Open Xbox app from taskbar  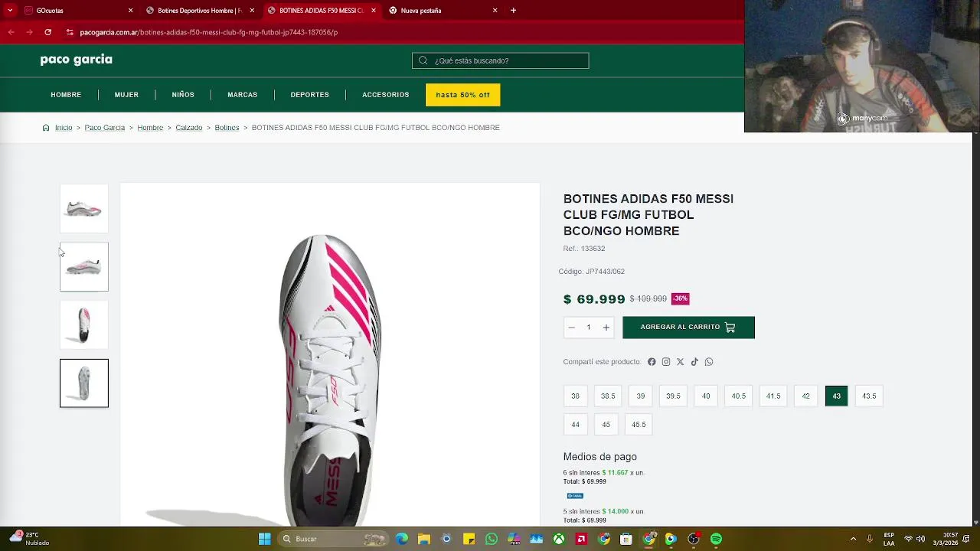560,539
